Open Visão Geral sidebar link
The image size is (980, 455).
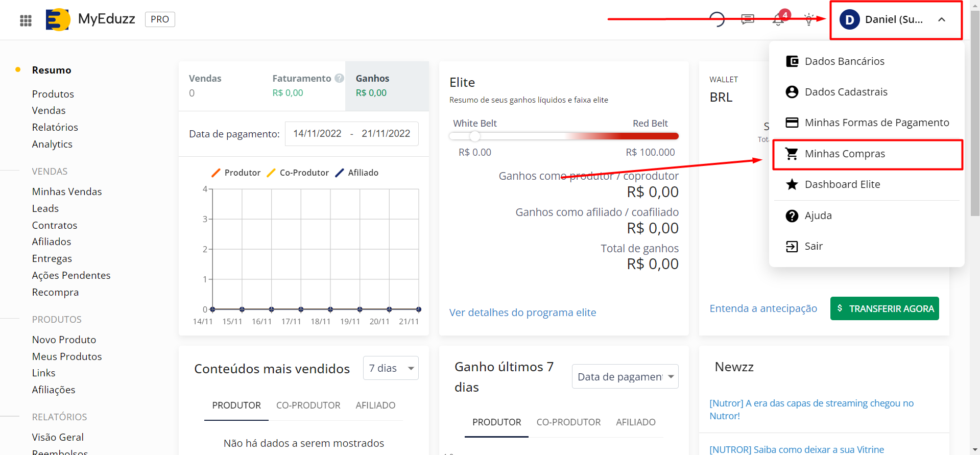tap(58, 437)
